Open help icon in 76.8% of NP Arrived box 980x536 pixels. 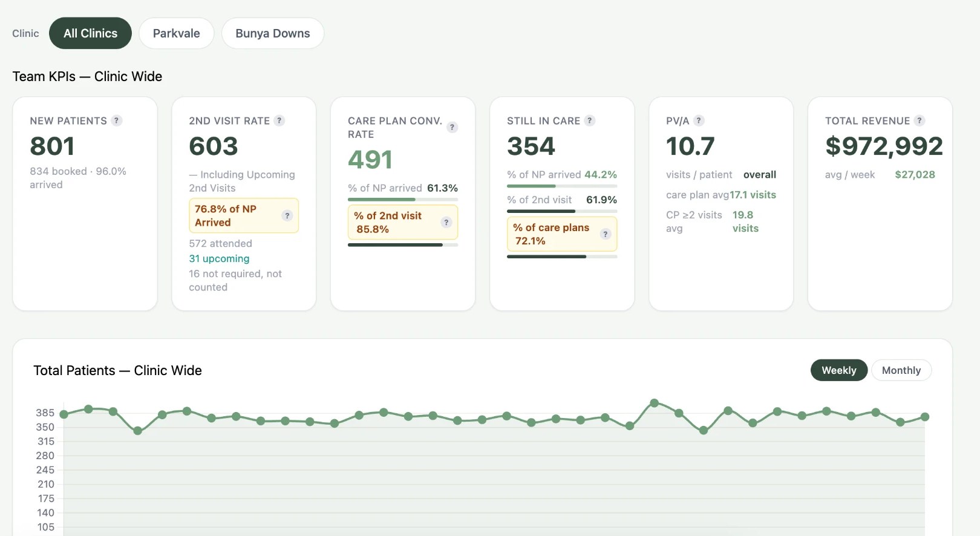pyautogui.click(x=287, y=215)
